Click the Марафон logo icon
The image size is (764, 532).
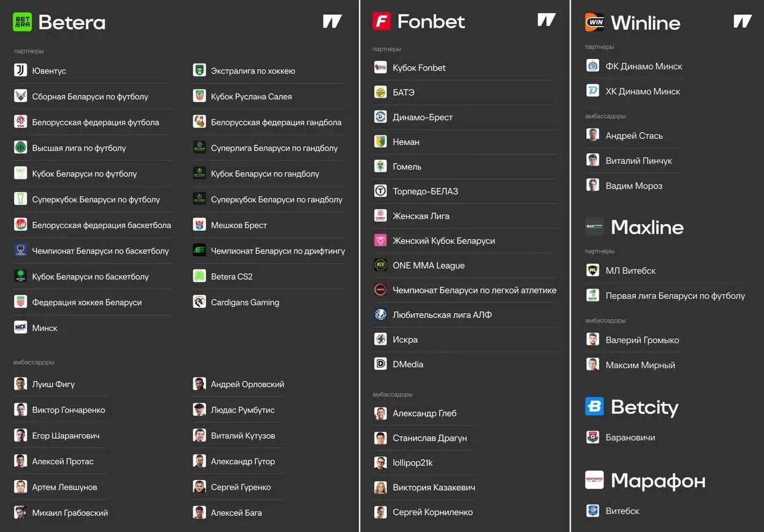tap(594, 480)
